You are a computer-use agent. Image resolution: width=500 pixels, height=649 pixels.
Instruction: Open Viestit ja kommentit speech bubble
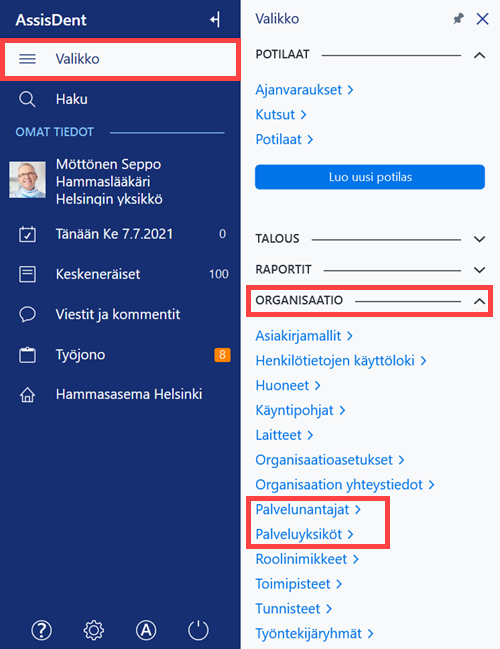(x=120, y=314)
